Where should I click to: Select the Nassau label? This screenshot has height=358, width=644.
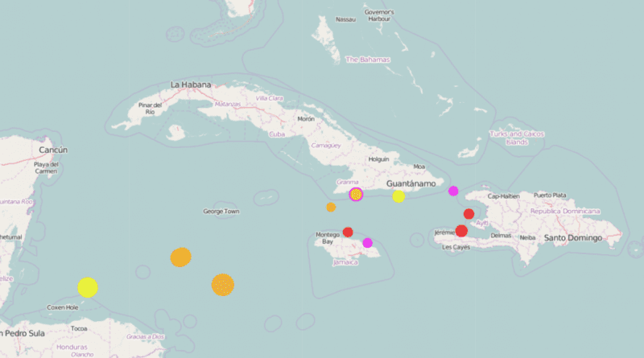(345, 19)
